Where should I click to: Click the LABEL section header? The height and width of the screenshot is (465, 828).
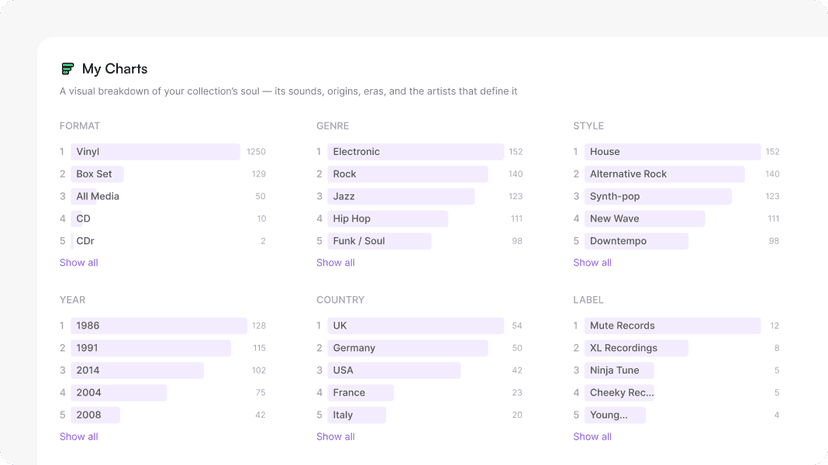(588, 300)
